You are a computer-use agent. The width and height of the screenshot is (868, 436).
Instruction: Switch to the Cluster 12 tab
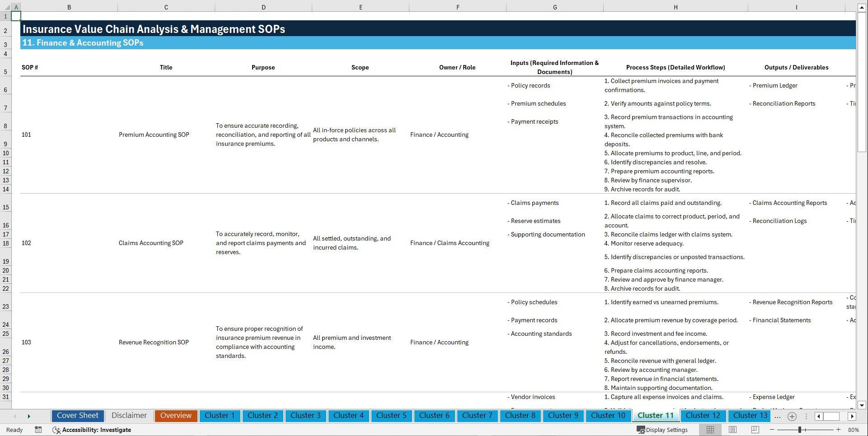[703, 416]
